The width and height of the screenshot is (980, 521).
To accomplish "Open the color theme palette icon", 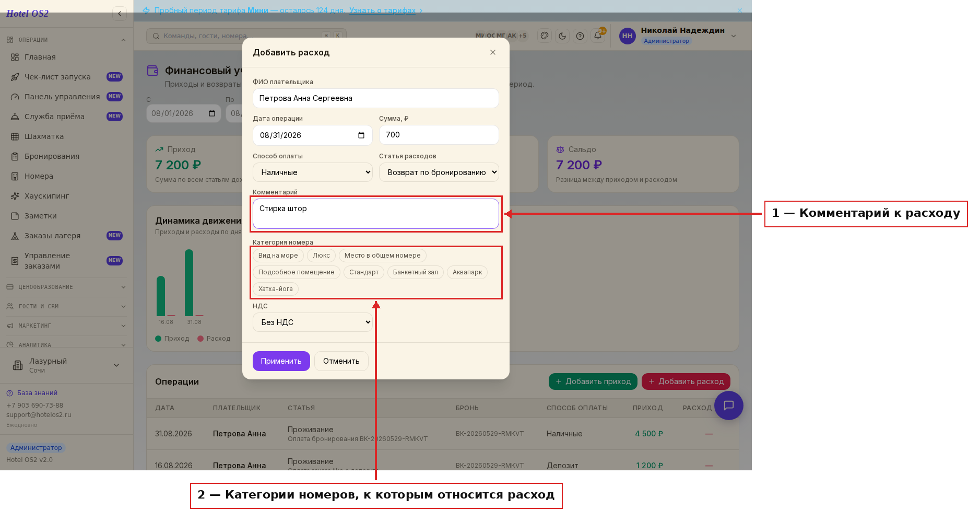I will point(545,36).
